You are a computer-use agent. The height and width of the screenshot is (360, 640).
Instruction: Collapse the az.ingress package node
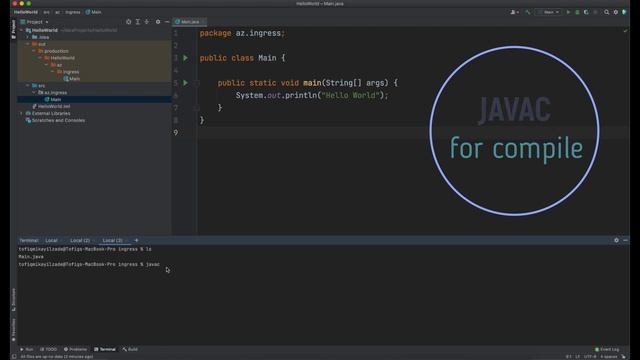coord(34,93)
